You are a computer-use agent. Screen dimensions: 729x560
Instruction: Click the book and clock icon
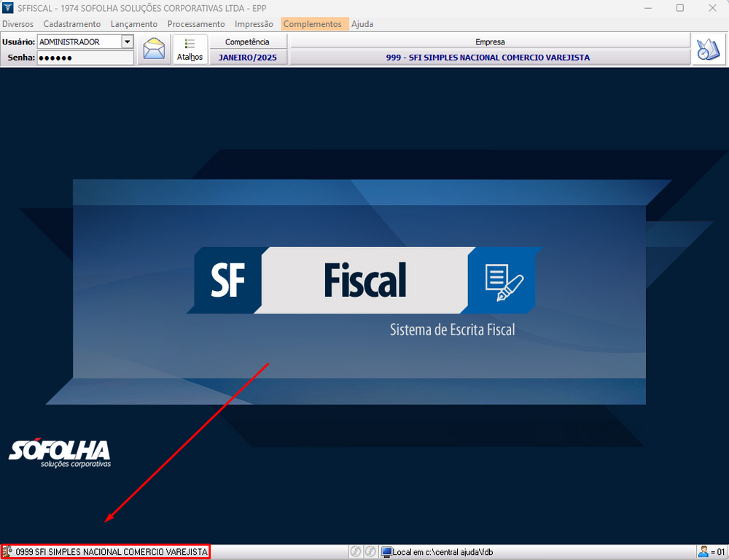tap(708, 50)
